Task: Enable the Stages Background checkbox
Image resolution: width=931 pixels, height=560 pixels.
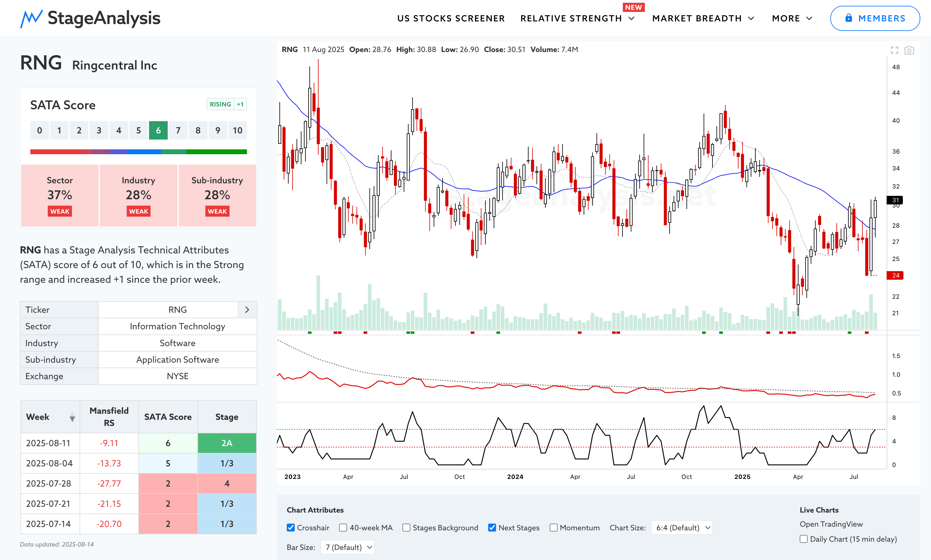Action: [x=406, y=528]
